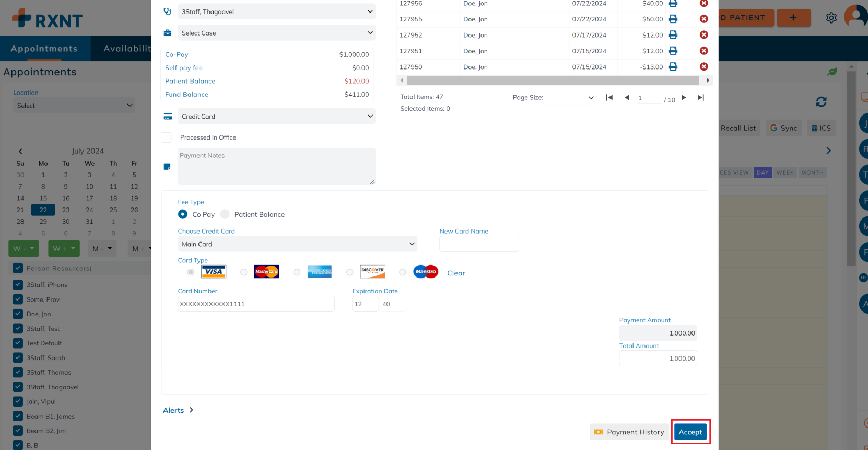
Task: Click into the Payment Notes field
Action: pos(276,166)
